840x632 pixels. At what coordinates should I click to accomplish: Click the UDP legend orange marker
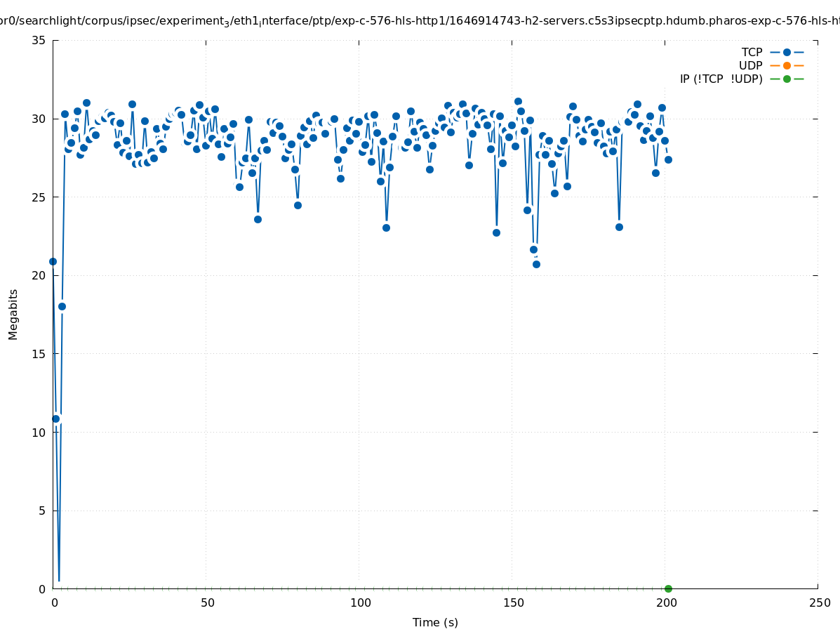[787, 65]
